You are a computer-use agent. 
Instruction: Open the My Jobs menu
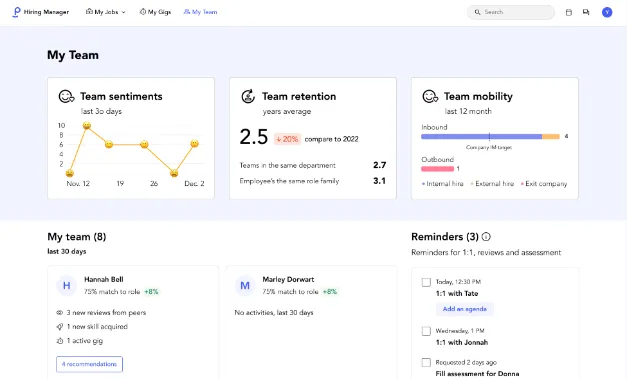(x=106, y=12)
